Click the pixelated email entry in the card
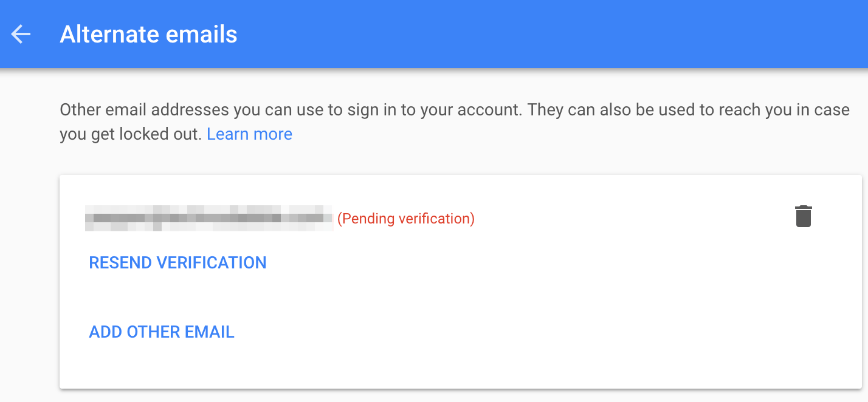The width and height of the screenshot is (868, 402). click(x=208, y=218)
